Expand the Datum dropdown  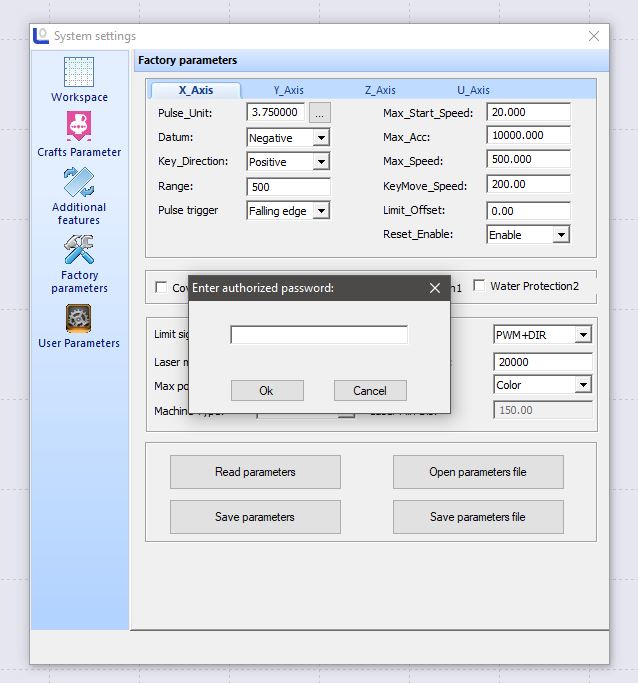click(x=320, y=137)
